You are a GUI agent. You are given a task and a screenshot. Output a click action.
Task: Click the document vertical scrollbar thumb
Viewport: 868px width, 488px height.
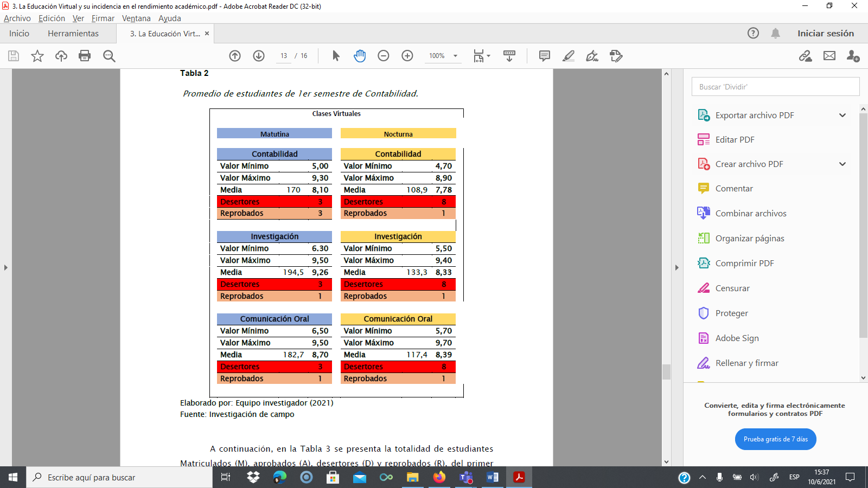click(x=666, y=372)
